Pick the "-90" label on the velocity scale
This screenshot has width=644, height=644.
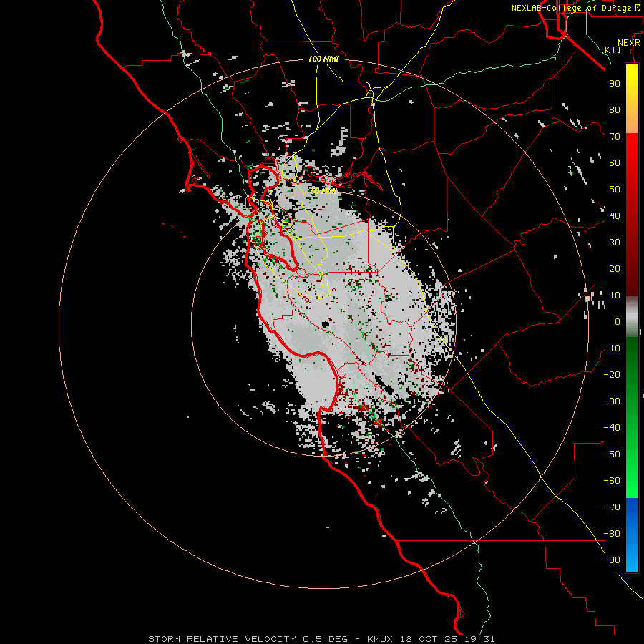coord(612,560)
